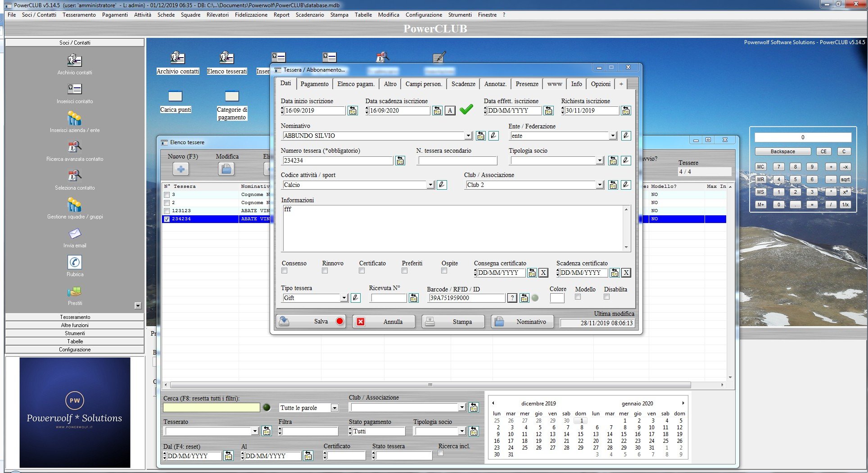
Task: Click Modifica icon in Elenco tessere
Action: 226,169
